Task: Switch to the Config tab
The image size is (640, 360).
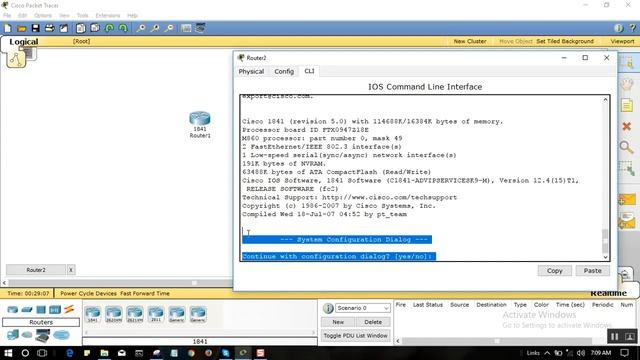Action: [x=284, y=71]
